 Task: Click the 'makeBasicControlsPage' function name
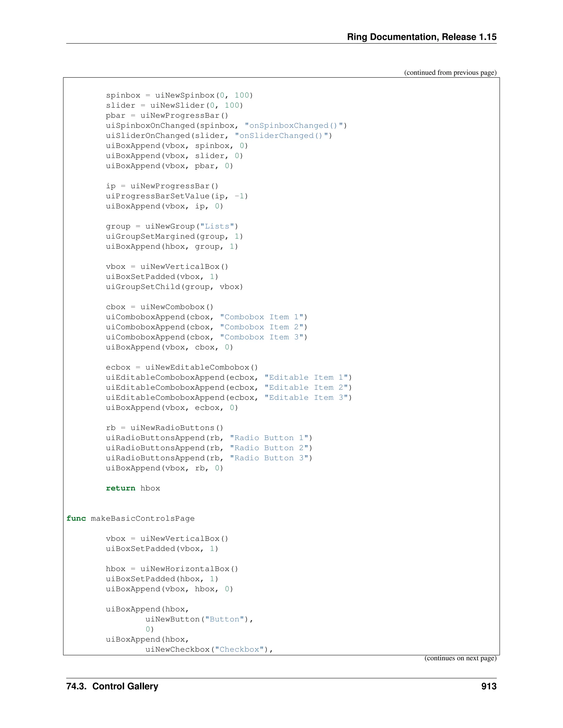click(x=142, y=518)
